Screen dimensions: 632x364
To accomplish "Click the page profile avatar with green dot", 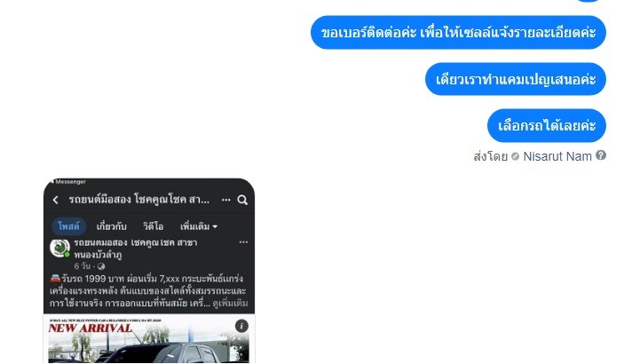I will tap(60, 248).
